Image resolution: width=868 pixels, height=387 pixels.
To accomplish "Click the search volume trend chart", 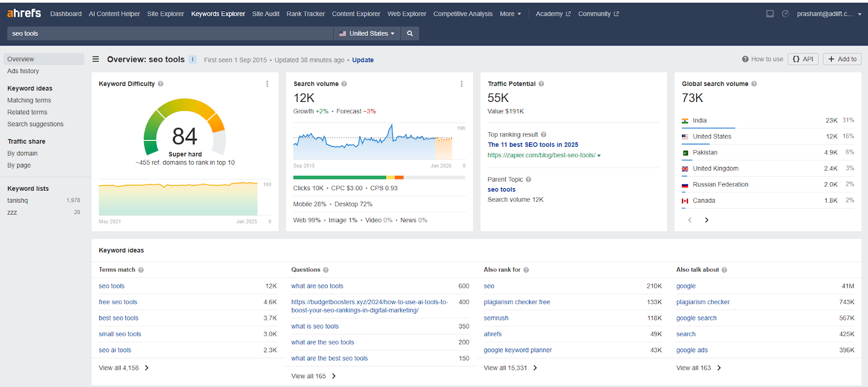I will [373, 142].
